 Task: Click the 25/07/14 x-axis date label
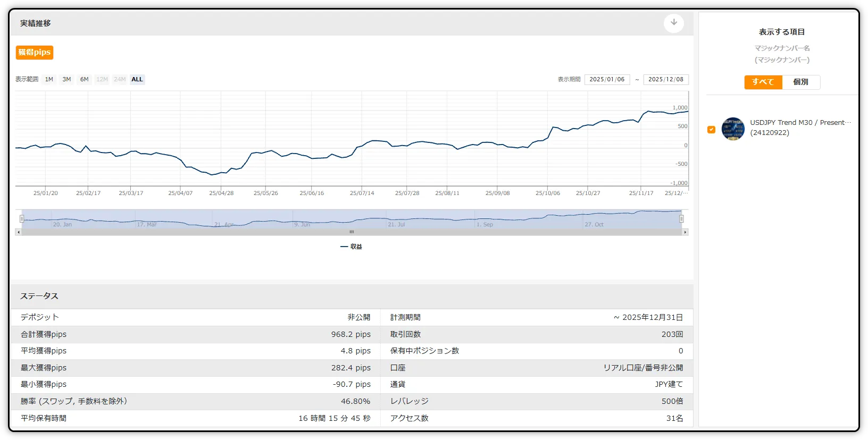(x=362, y=193)
